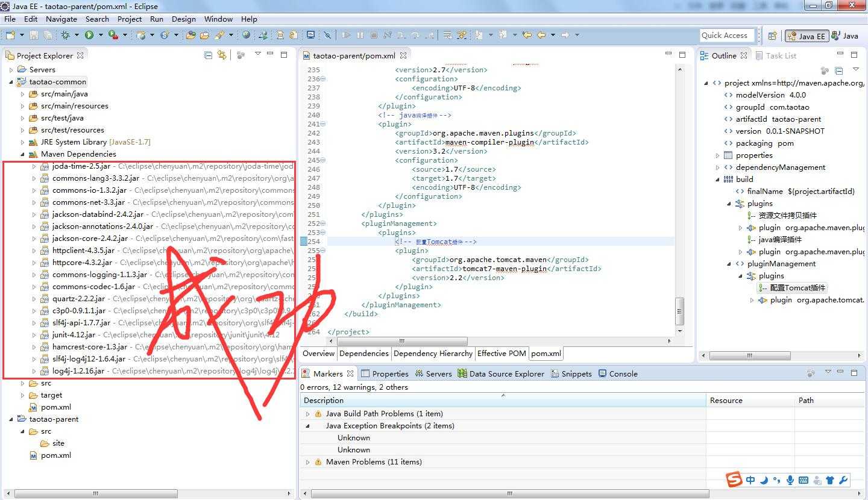
Task: Click the editor's vertical scrollbar thumb
Action: (679, 311)
